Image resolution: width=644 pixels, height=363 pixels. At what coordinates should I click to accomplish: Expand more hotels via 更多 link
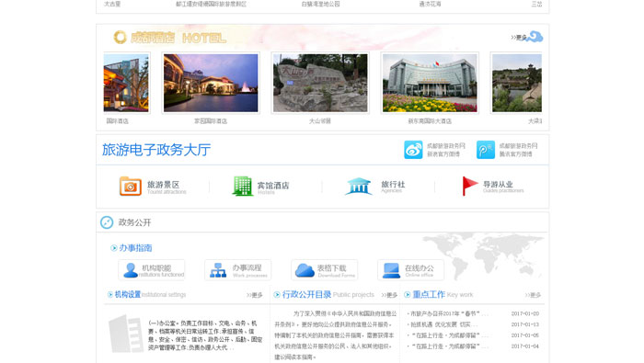tap(519, 38)
